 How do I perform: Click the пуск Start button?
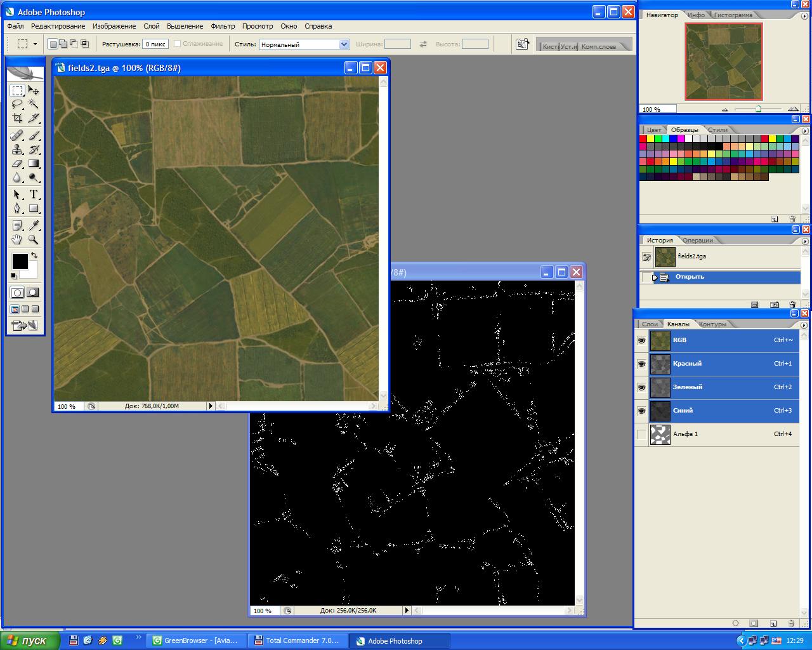coord(30,640)
